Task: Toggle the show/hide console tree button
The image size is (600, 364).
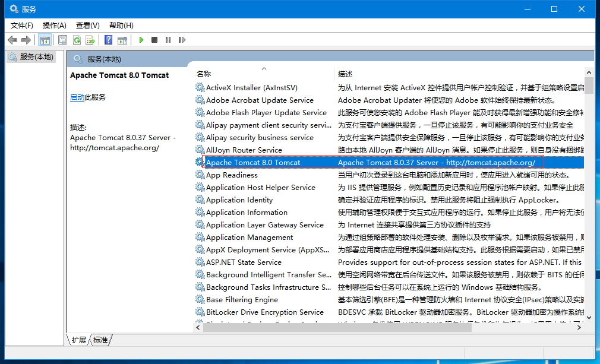Action: [x=45, y=40]
